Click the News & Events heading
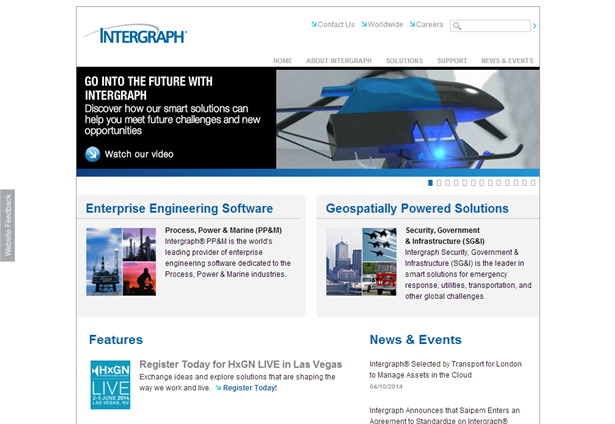This screenshot has height=424, width=615. click(415, 340)
